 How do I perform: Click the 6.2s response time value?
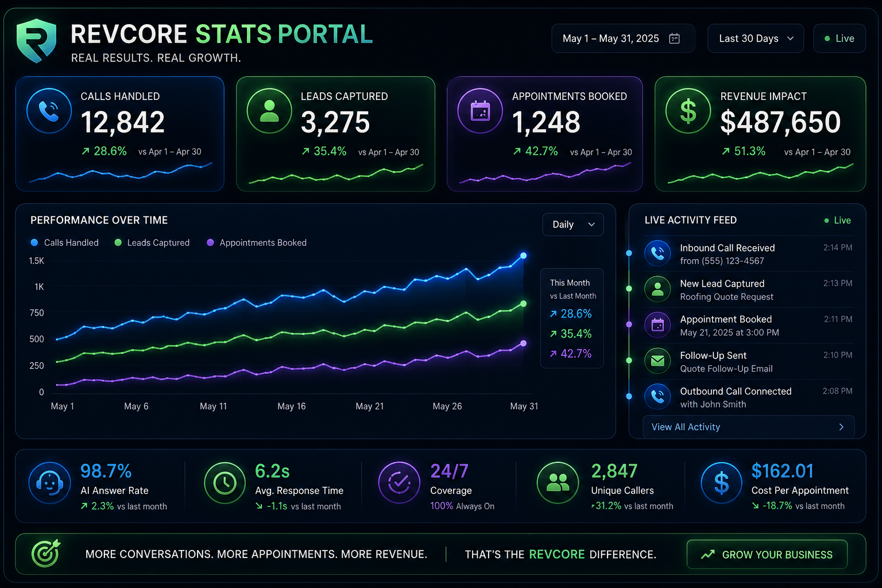272,471
